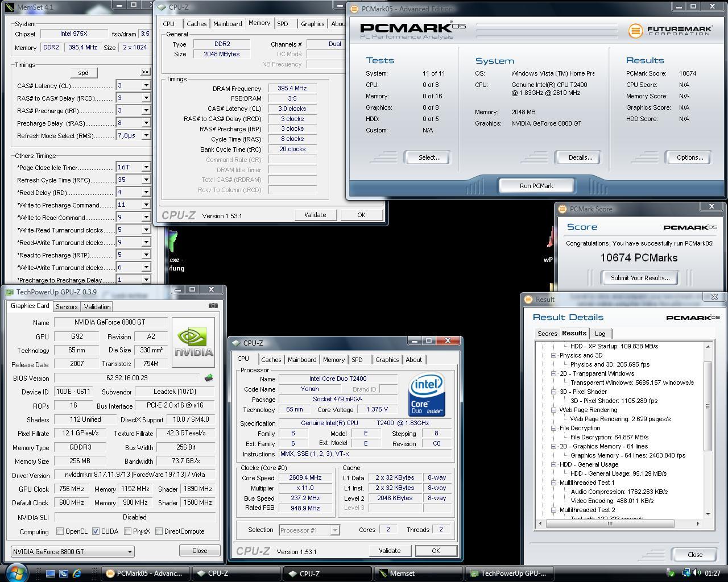Click the '>>' expand button in MemSet
This screenshot has height=582, width=728.
pyautogui.click(x=145, y=72)
